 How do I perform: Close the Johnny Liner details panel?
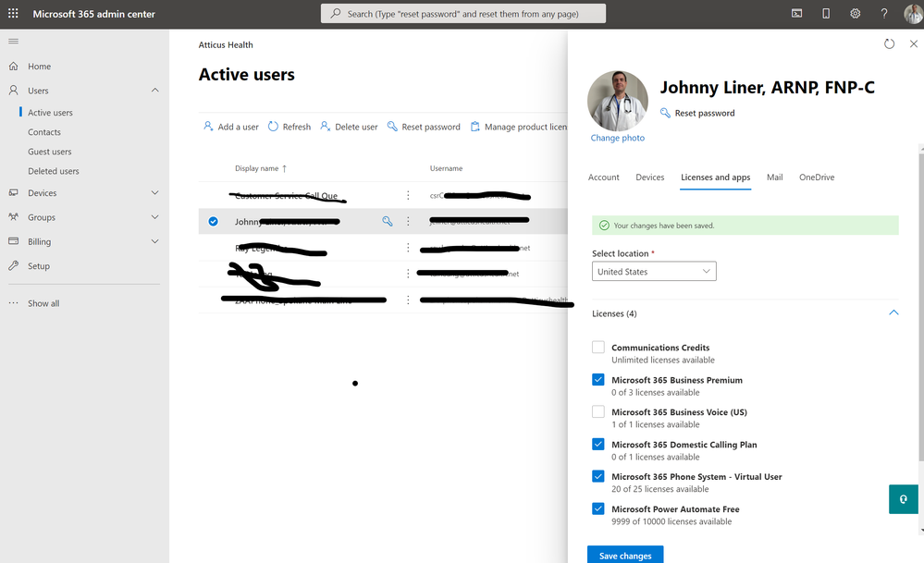point(914,43)
